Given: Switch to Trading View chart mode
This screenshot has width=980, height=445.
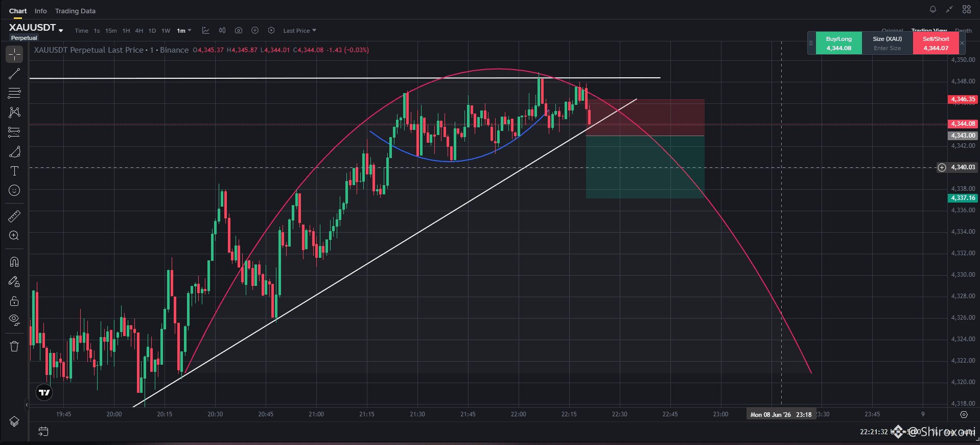Looking at the screenshot, I should point(929,31).
